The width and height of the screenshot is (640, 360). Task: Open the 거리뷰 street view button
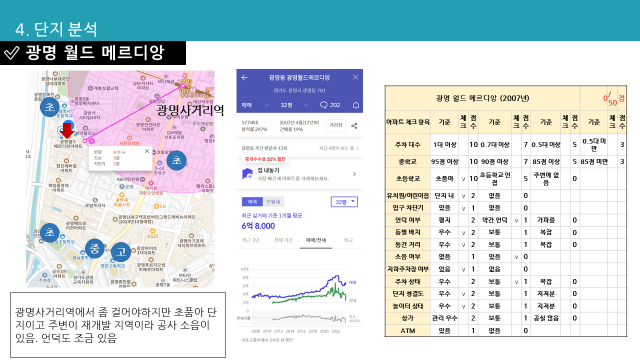click(336, 125)
